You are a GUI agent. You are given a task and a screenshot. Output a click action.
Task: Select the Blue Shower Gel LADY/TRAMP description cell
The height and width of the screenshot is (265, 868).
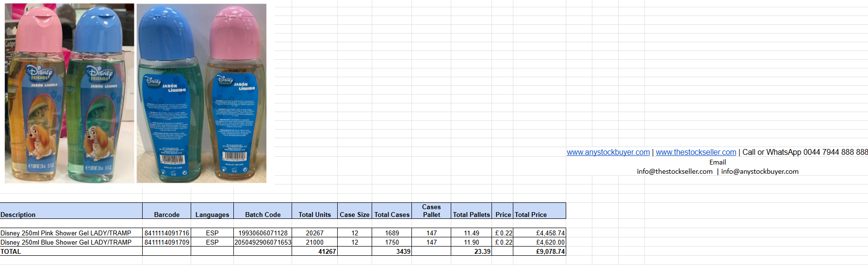[71, 242]
